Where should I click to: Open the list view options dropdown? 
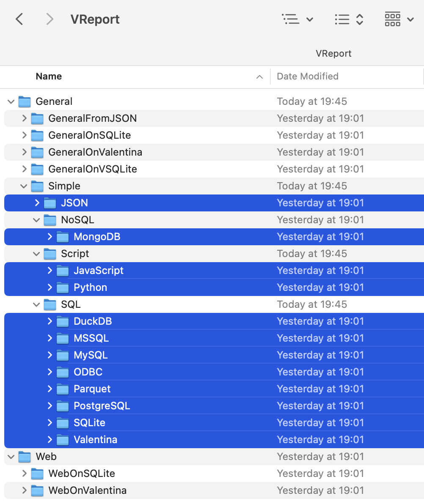pyautogui.click(x=297, y=19)
